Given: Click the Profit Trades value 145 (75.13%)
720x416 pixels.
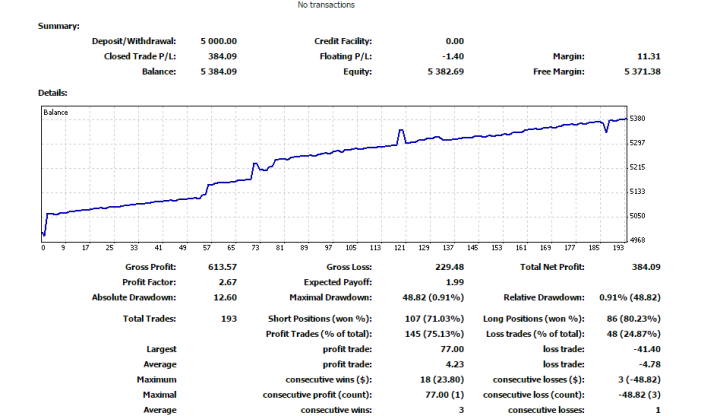Looking at the screenshot, I should [434, 334].
